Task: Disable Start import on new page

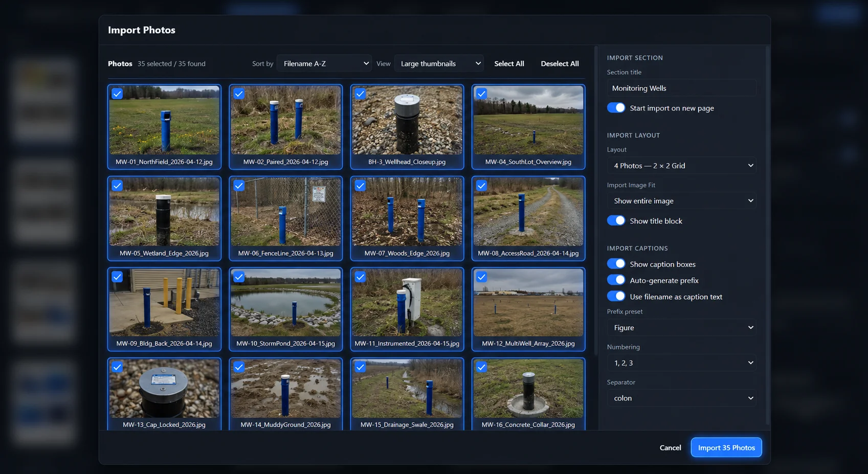Action: click(x=616, y=108)
